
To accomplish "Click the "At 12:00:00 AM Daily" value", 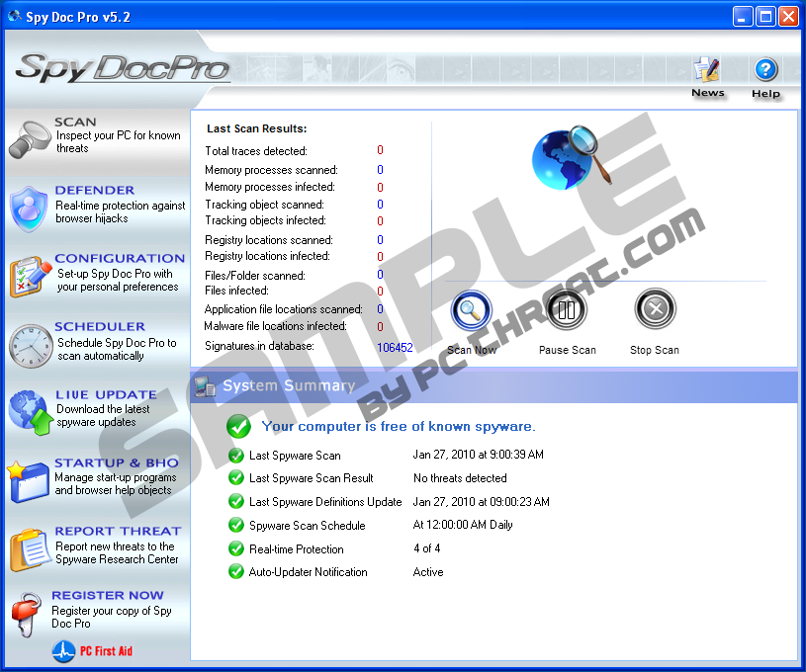I will click(x=463, y=525).
